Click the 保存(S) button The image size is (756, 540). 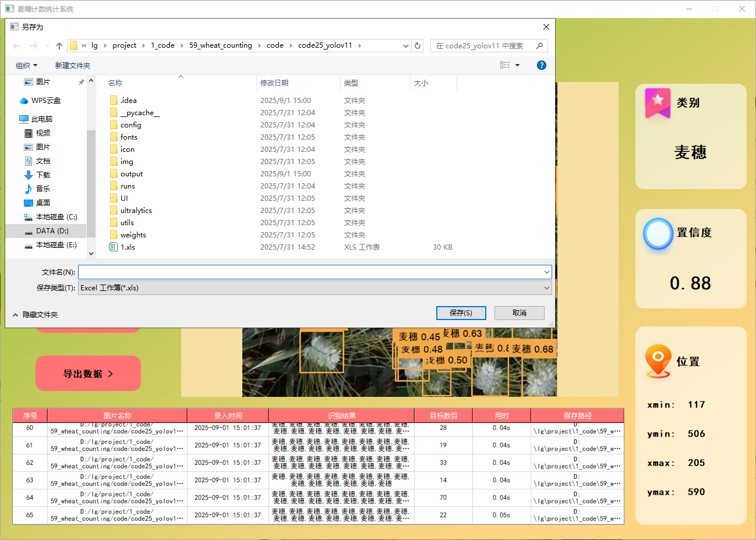pyautogui.click(x=461, y=313)
